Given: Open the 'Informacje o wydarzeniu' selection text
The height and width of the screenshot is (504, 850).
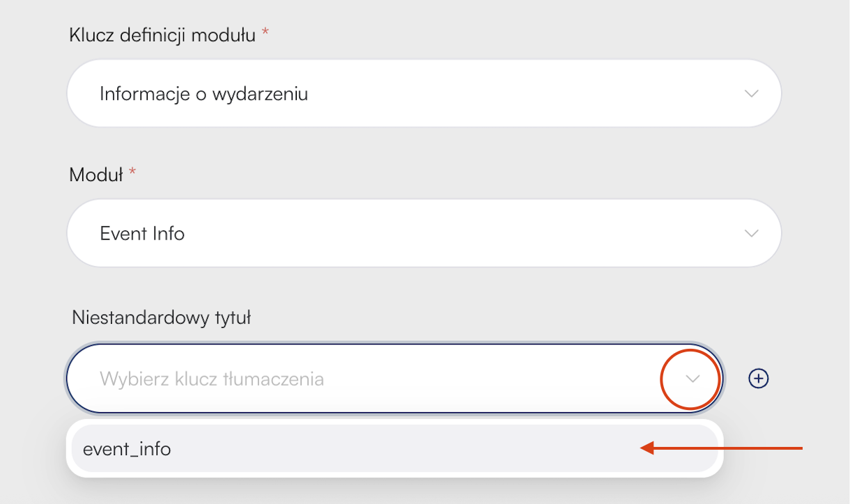Looking at the screenshot, I should pos(204,94).
